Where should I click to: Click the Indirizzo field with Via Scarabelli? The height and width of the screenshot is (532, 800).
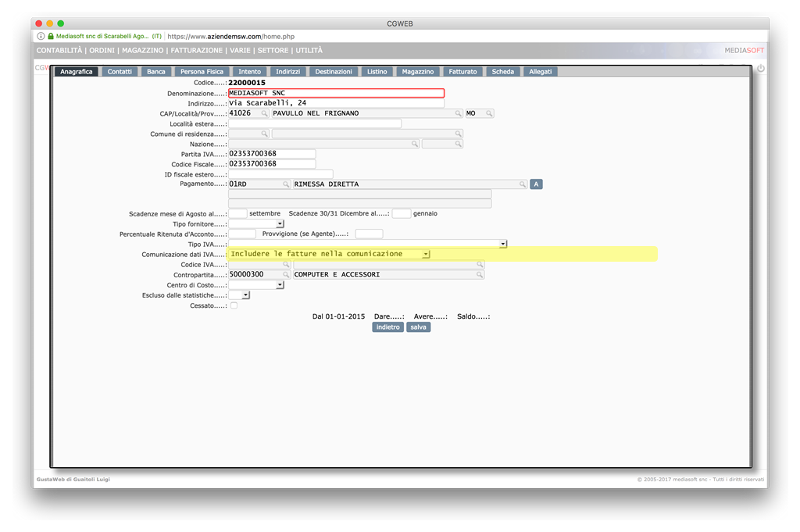coord(336,103)
